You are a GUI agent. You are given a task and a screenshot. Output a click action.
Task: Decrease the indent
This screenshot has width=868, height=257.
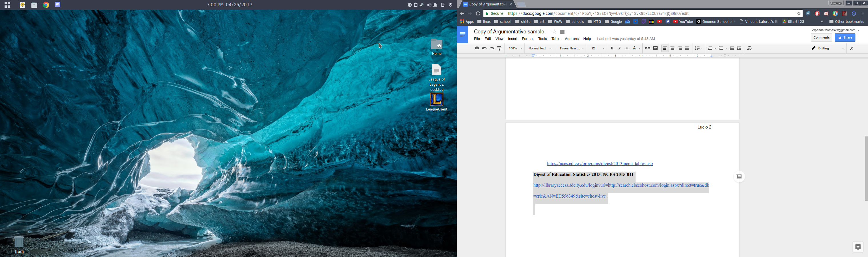(x=732, y=48)
